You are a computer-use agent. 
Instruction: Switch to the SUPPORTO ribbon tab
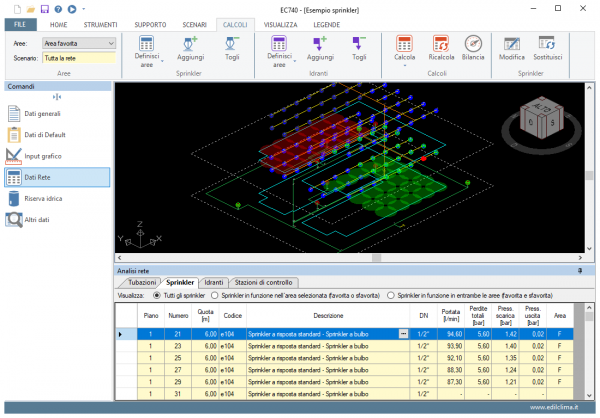pos(150,24)
